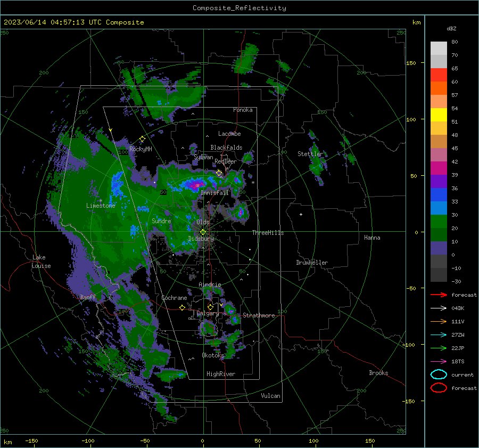Click the Strathmore city label
Screen dimensions: 479x448
[259, 315]
